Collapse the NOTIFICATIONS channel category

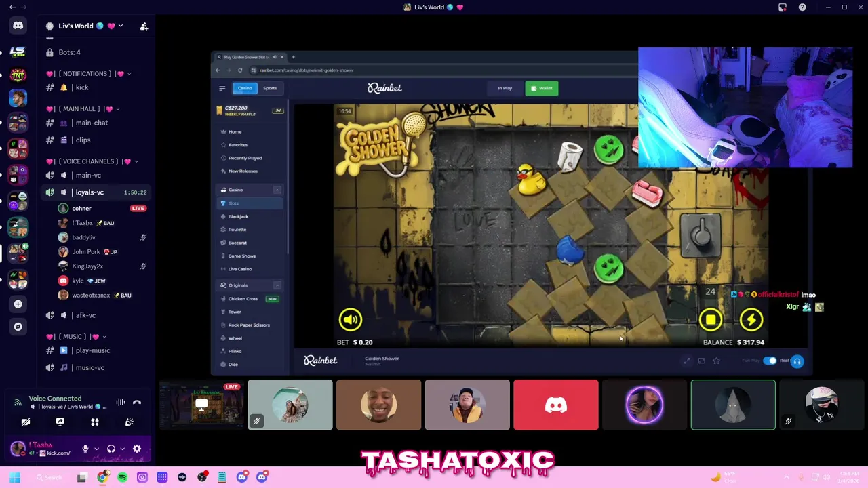tap(87, 73)
